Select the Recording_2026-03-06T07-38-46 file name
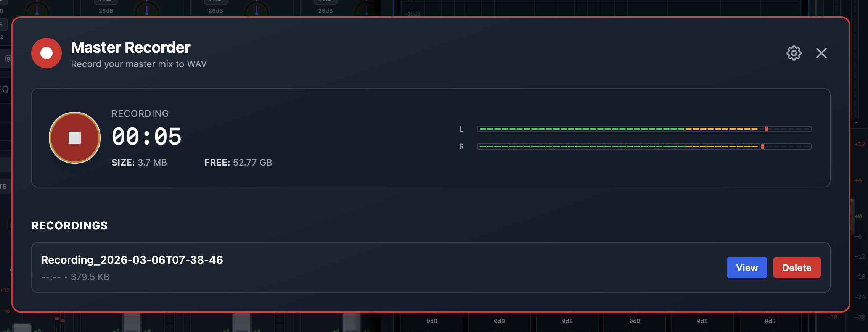Image resolution: width=868 pixels, height=332 pixels. coord(132,260)
